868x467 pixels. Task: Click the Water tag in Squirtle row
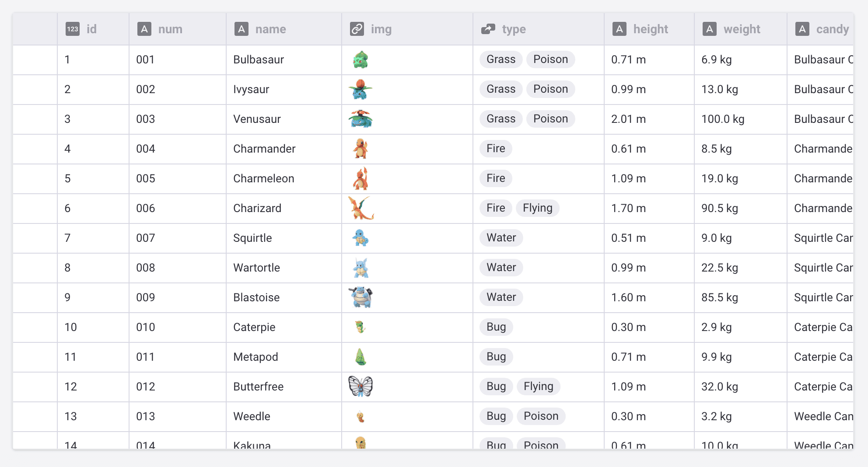tap(501, 238)
